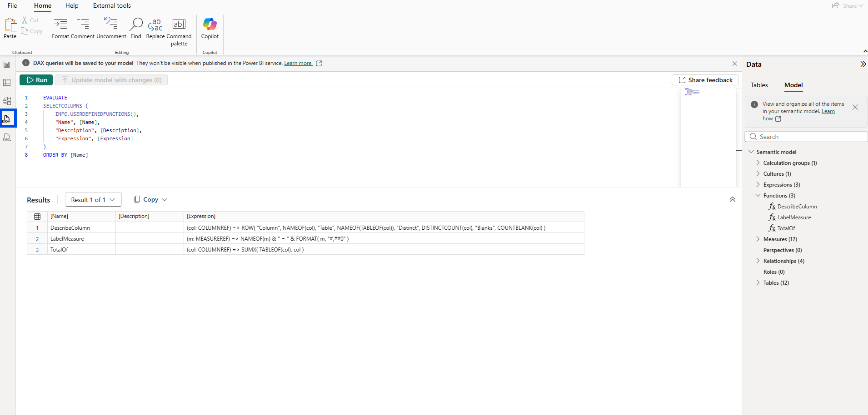The width and height of the screenshot is (868, 415).
Task: Click the DescribeColumn function icon
Action: (772, 207)
